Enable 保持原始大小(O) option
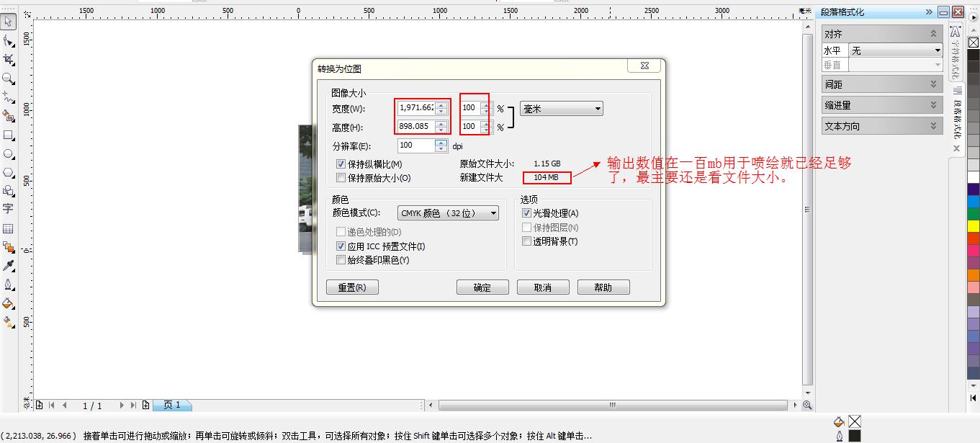 [x=341, y=177]
